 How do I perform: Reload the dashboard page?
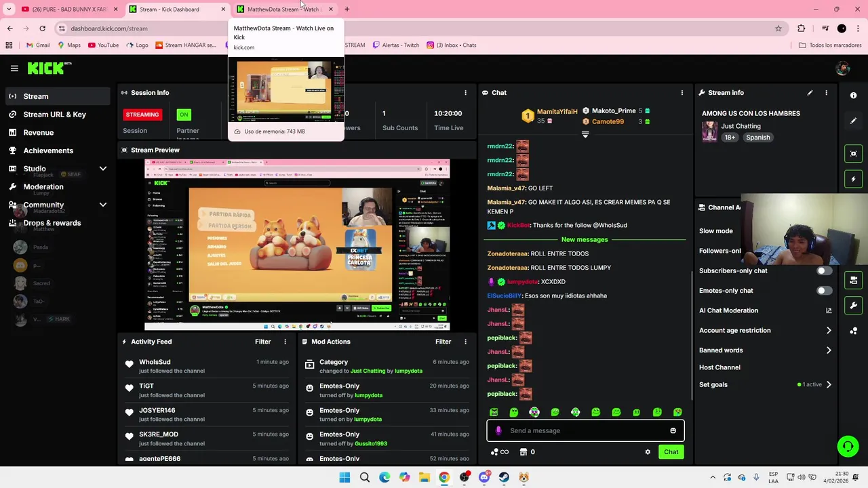[x=42, y=28]
